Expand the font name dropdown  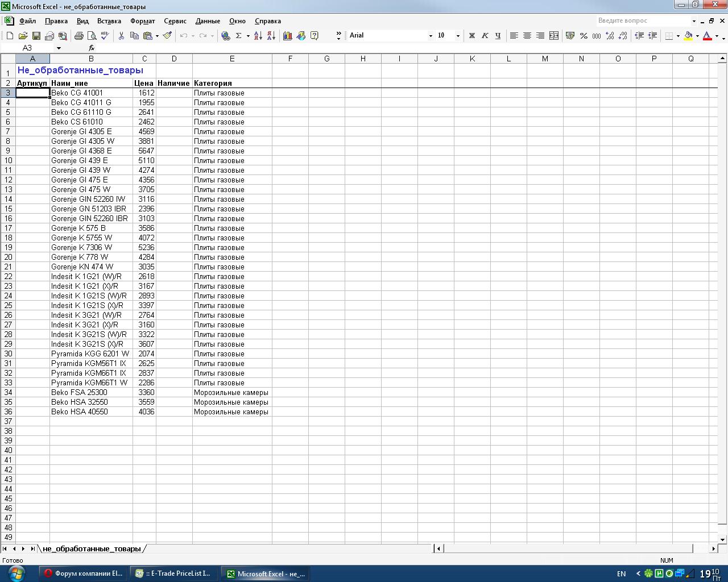[x=431, y=36]
